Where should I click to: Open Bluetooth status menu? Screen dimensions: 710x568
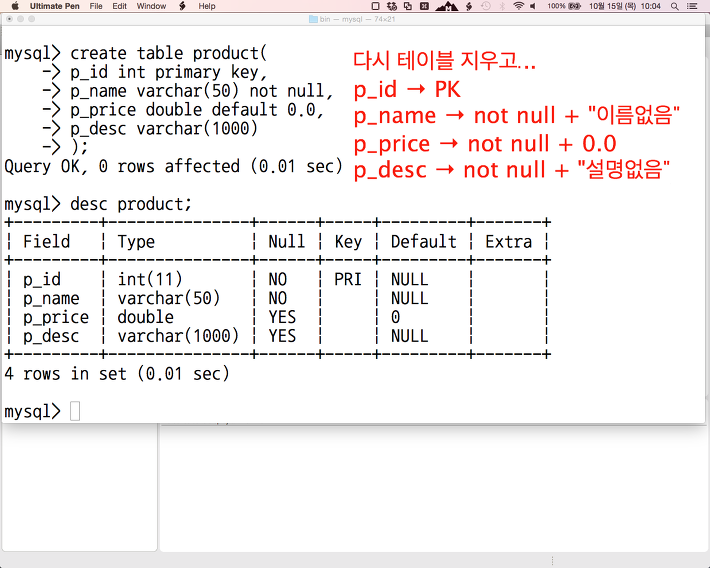(x=502, y=6)
